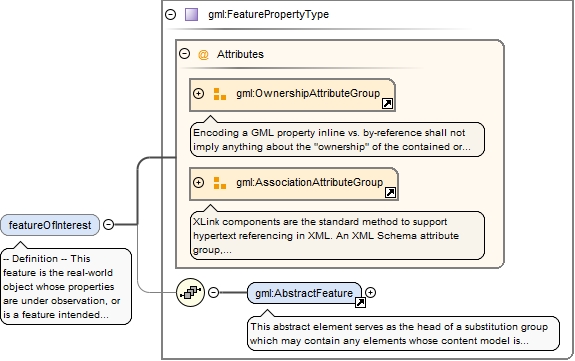The width and height of the screenshot is (575, 361).
Task: Select the featureOfInterest element
Action: coord(50,225)
